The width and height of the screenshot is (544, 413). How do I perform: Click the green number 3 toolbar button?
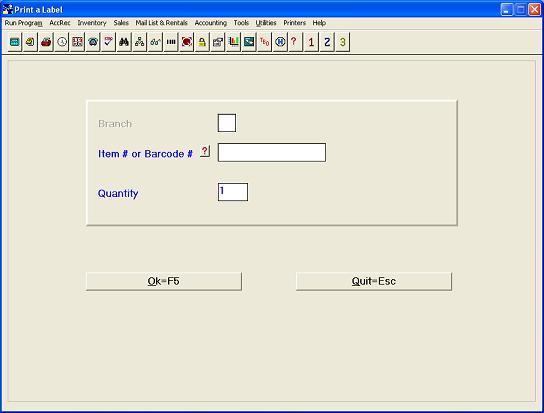[342, 42]
